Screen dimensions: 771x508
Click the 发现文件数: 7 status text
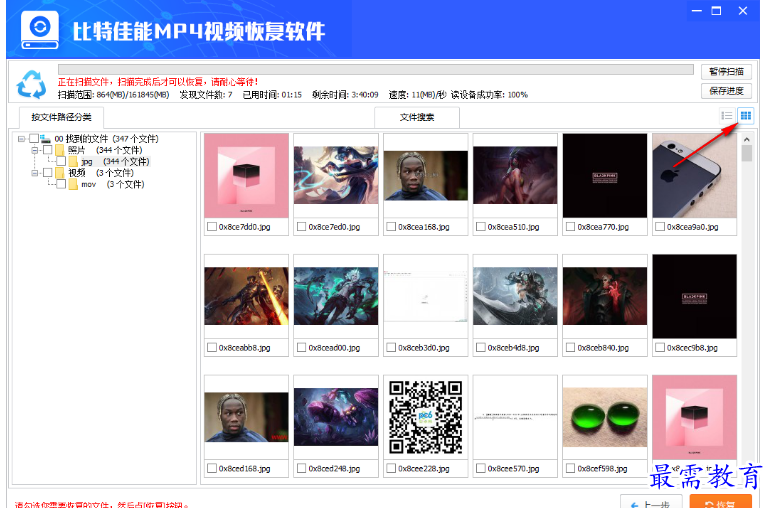pos(206,94)
